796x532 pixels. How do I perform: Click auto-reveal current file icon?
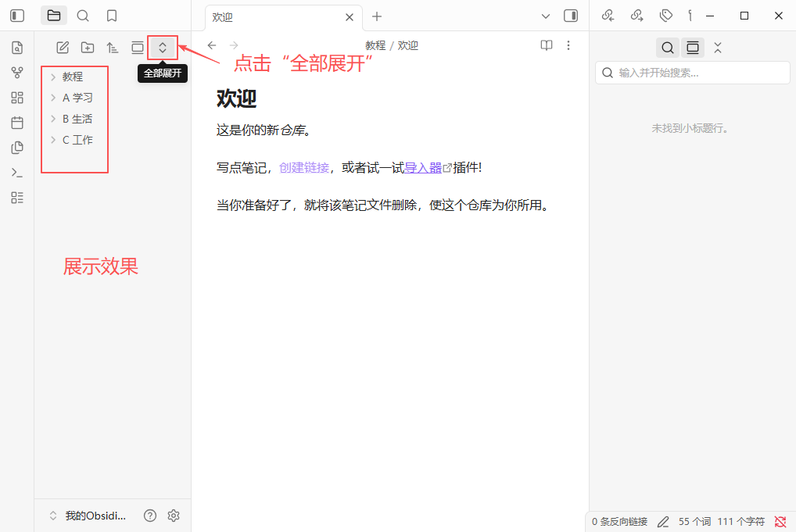(138, 48)
